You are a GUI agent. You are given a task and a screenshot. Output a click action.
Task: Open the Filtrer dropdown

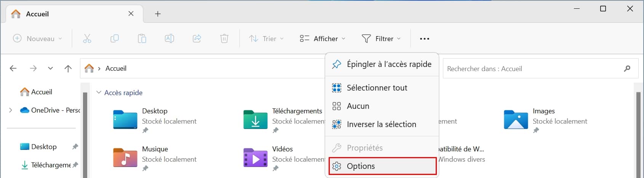point(381,38)
